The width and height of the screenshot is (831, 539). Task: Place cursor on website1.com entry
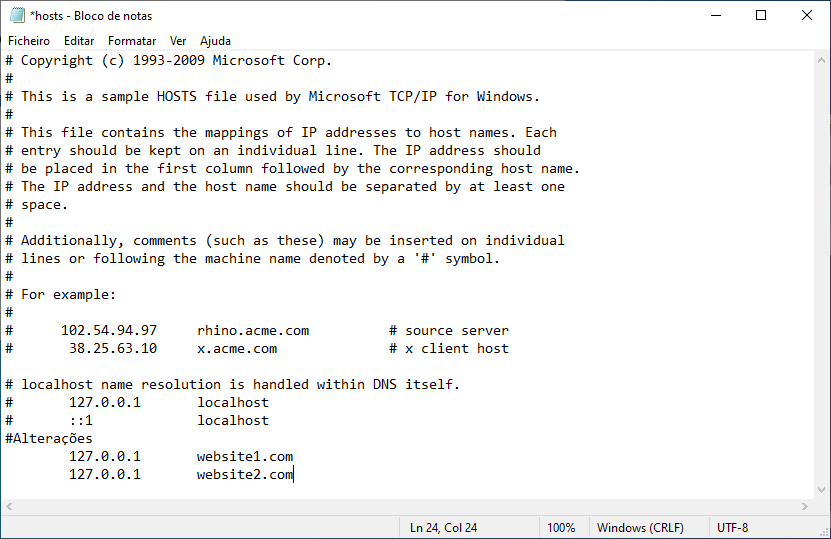tap(245, 457)
